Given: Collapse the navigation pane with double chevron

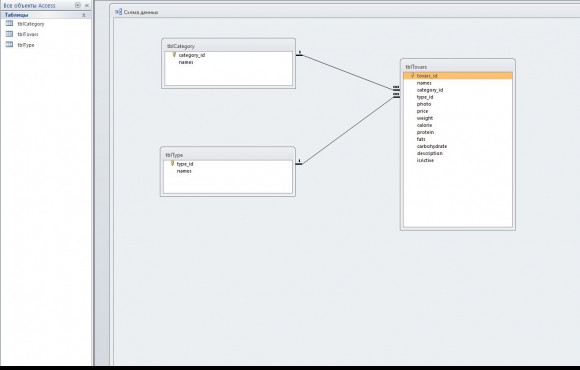Looking at the screenshot, I should tap(87, 5).
